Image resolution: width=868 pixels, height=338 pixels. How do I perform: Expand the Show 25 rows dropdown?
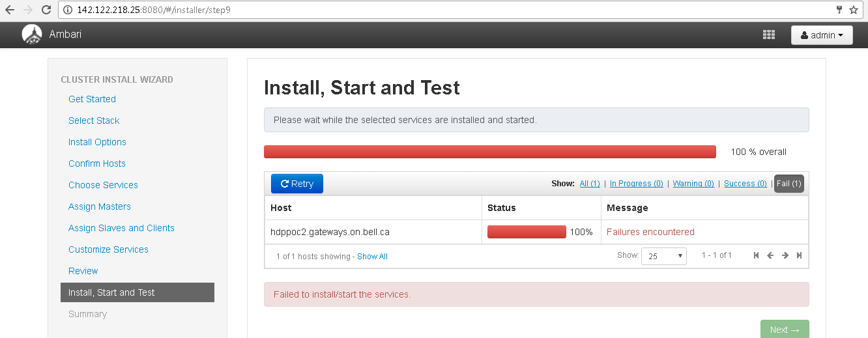pyautogui.click(x=663, y=256)
